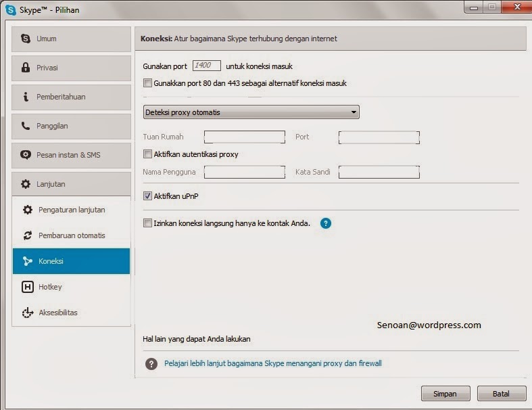Enable port 80 and 443 alternative checkbox
Screen dimensions: 532x410
coord(148,83)
